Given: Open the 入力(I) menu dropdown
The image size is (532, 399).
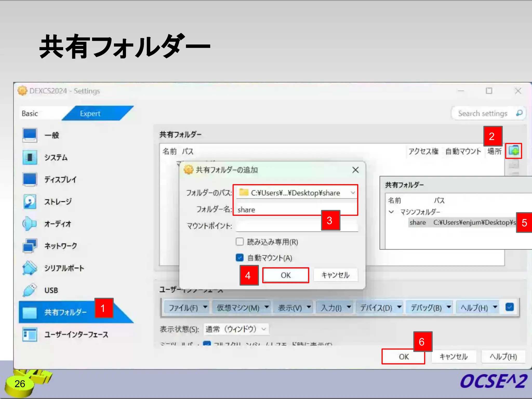Looking at the screenshot, I should (x=335, y=308).
